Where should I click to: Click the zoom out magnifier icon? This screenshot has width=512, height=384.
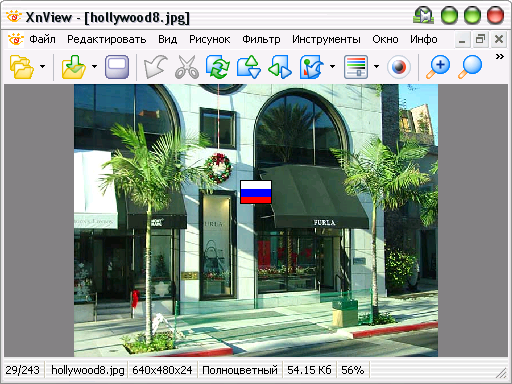[x=470, y=67]
